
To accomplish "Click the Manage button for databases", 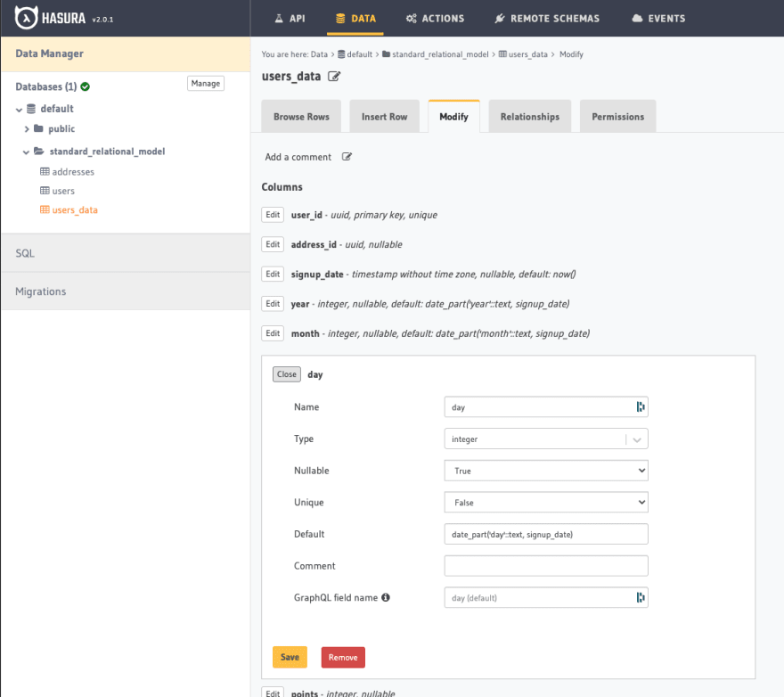I will point(205,83).
